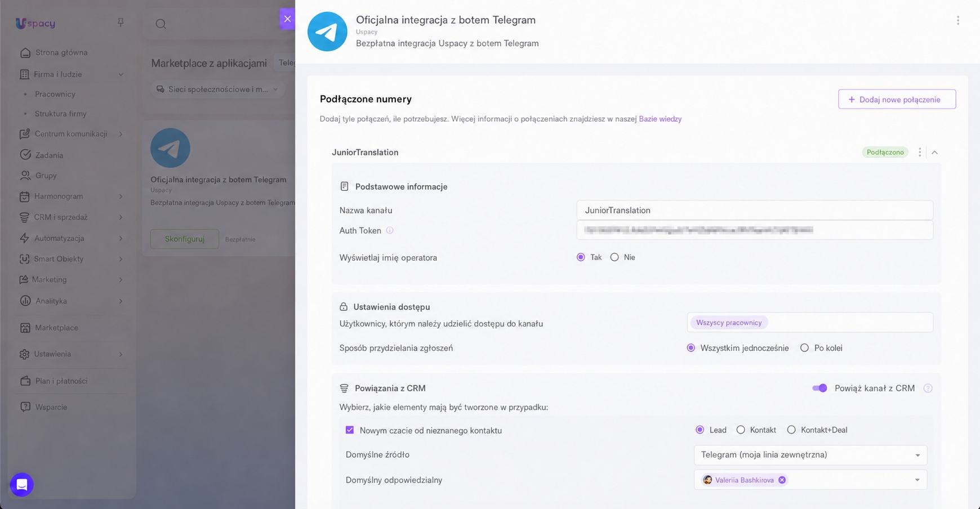Expand the CRM i sprzedaż submenu arrow
980x509 pixels.
pyautogui.click(x=121, y=217)
